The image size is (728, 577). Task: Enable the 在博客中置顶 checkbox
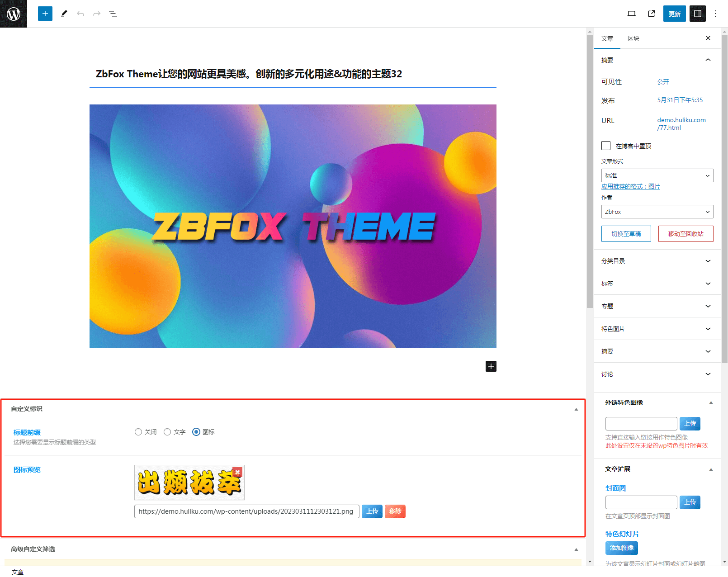[x=606, y=146]
